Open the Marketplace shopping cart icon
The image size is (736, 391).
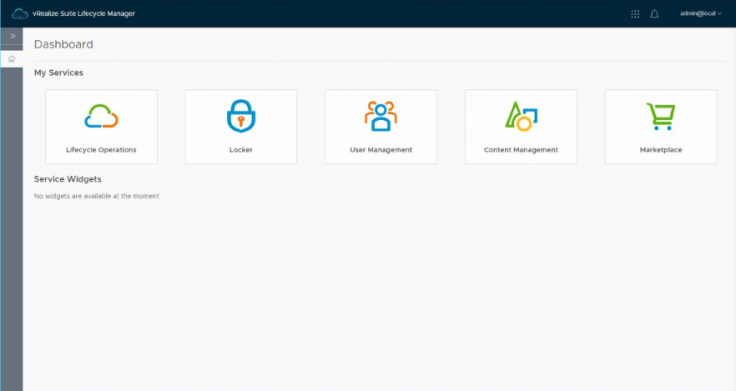click(661, 116)
